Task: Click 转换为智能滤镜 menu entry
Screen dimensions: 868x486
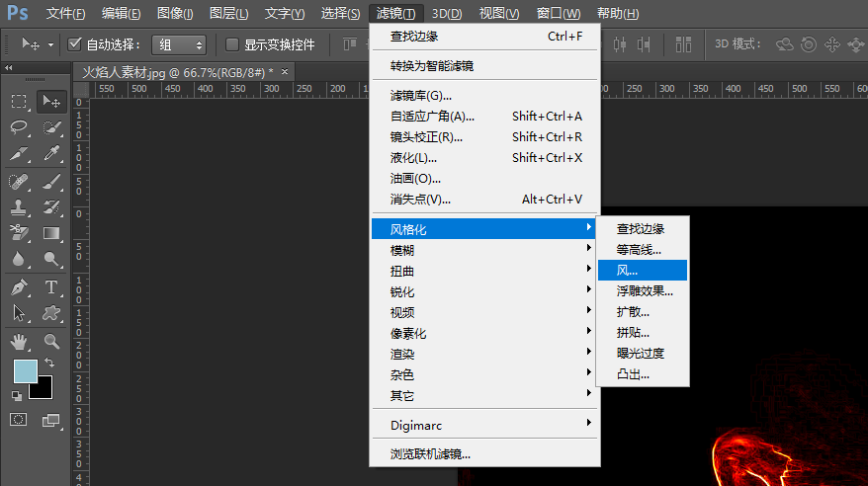Action: [484, 66]
